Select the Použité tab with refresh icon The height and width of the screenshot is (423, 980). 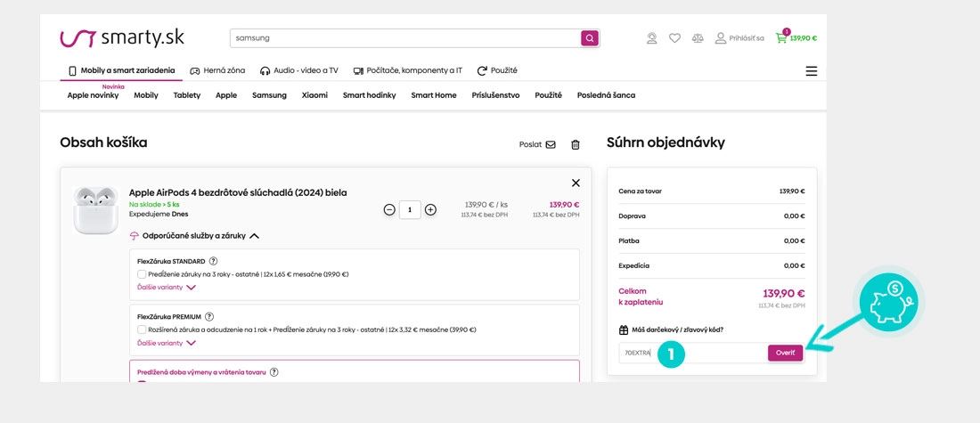497,70
